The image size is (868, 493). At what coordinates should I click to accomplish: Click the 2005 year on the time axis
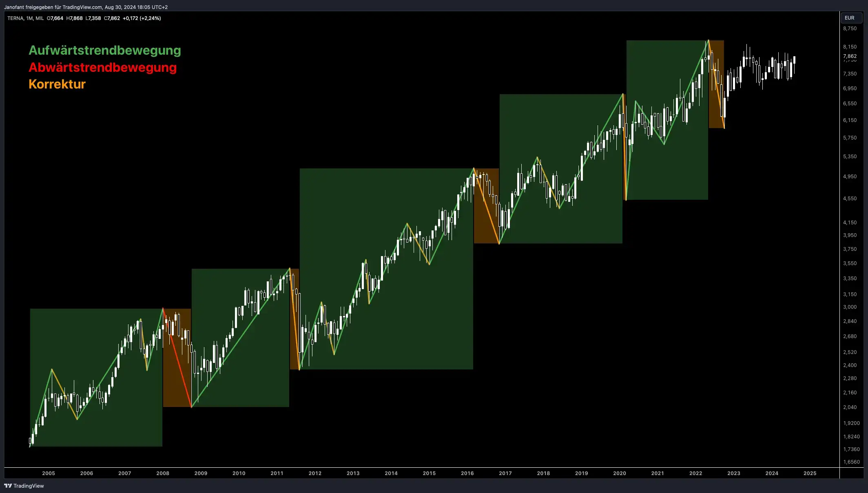[49, 473]
